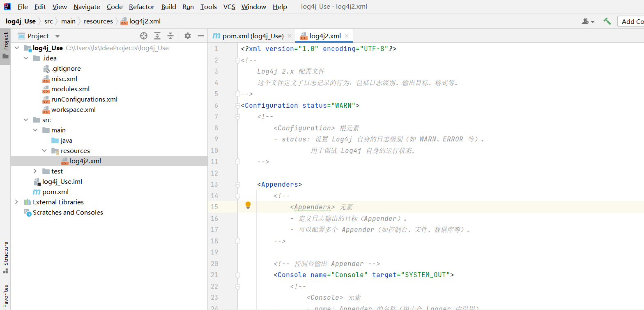
Task: Click the Build project hammer icon
Action: pos(607,21)
